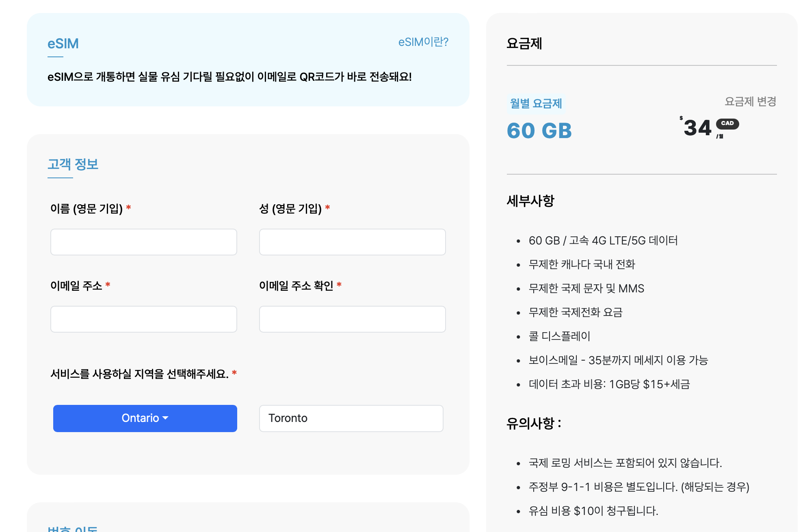The width and height of the screenshot is (805, 532).
Task: Open the 'eSIM이란?' help link
Action: 423,42
